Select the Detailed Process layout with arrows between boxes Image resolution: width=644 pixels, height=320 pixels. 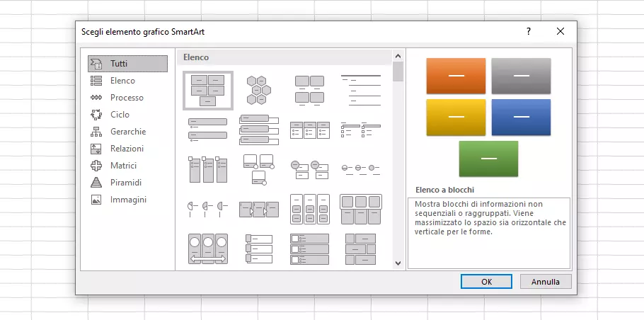click(x=259, y=209)
